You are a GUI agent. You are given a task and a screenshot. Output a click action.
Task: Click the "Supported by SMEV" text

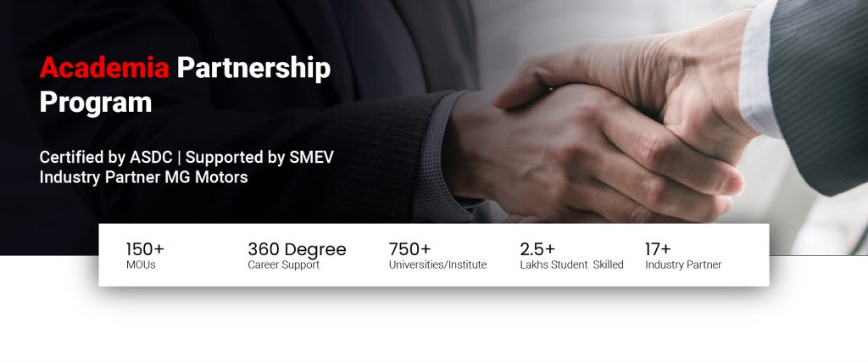coord(269,158)
